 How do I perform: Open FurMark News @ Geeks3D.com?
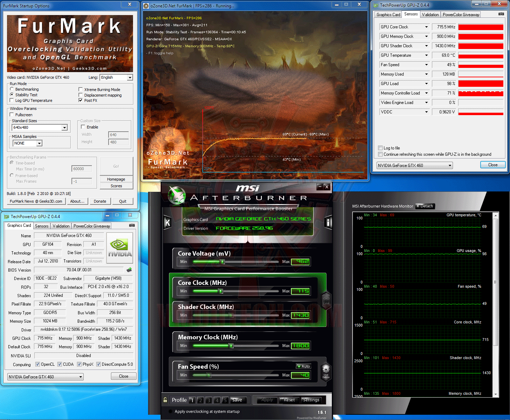click(x=36, y=201)
